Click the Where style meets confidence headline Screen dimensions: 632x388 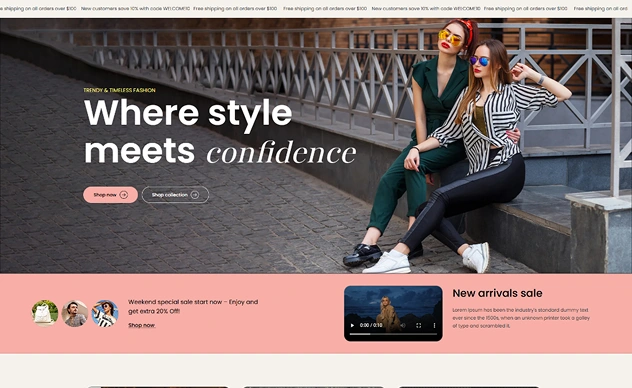pos(220,132)
